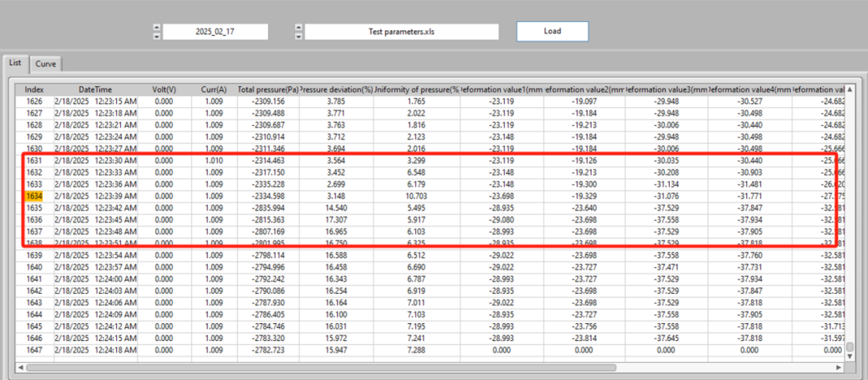
Task: Select highlighted row index 1634
Action: coord(34,195)
